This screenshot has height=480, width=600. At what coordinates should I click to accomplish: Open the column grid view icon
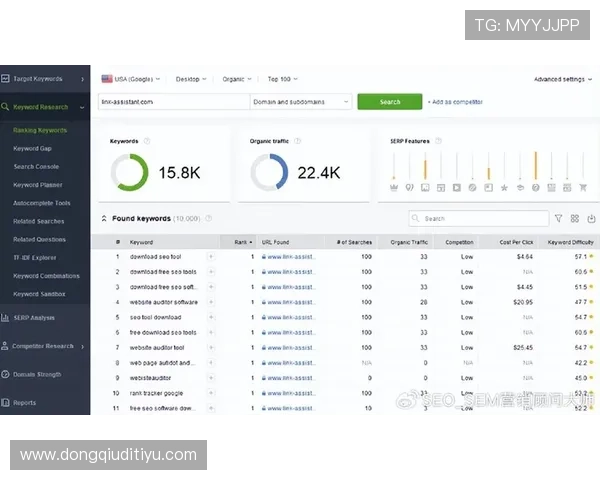coord(574,218)
